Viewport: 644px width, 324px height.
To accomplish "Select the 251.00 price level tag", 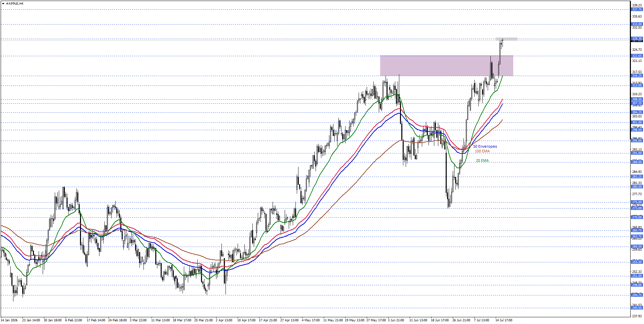I will [x=637, y=276].
